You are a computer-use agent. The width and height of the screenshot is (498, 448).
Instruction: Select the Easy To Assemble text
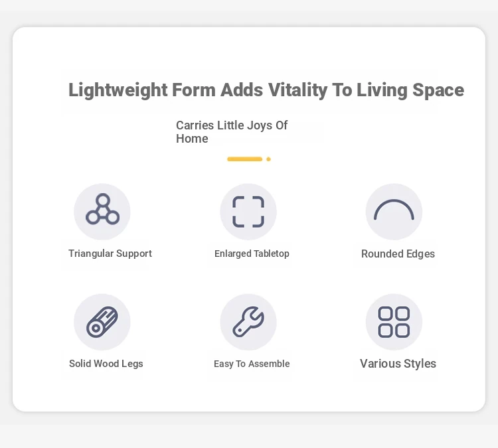tap(252, 364)
